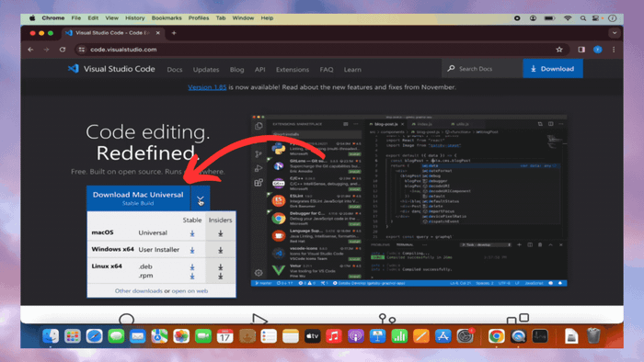This screenshot has height=362, width=644.
Task: Reload the current page
Action: 63,50
